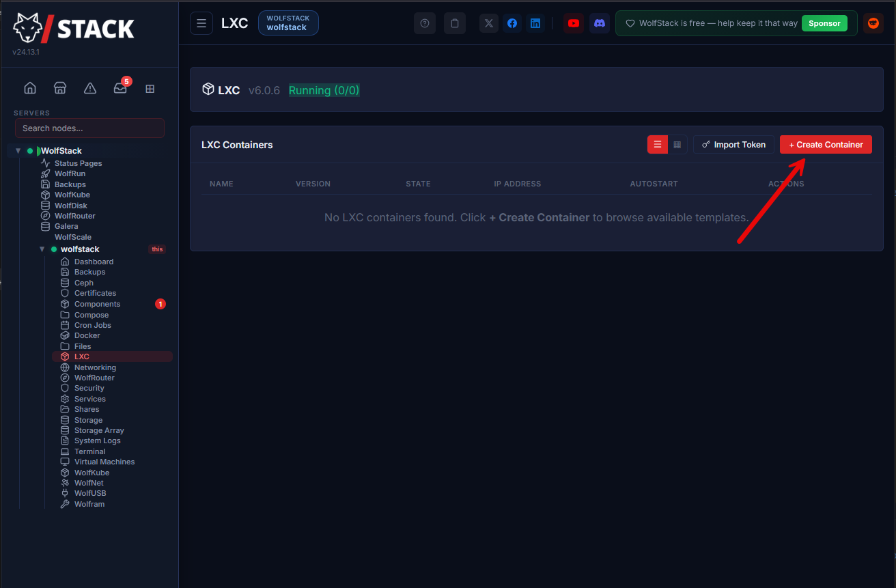
Task: Click the WolfStack logo
Action: coord(74,27)
